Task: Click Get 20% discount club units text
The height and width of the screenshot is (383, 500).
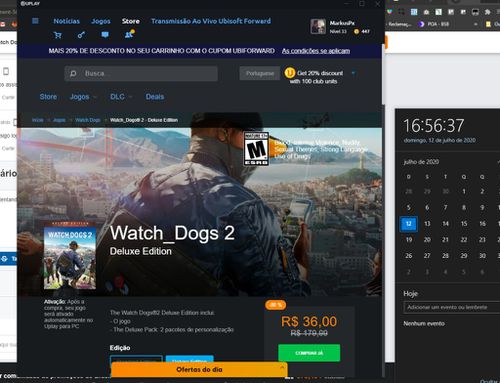Action: coord(316,77)
